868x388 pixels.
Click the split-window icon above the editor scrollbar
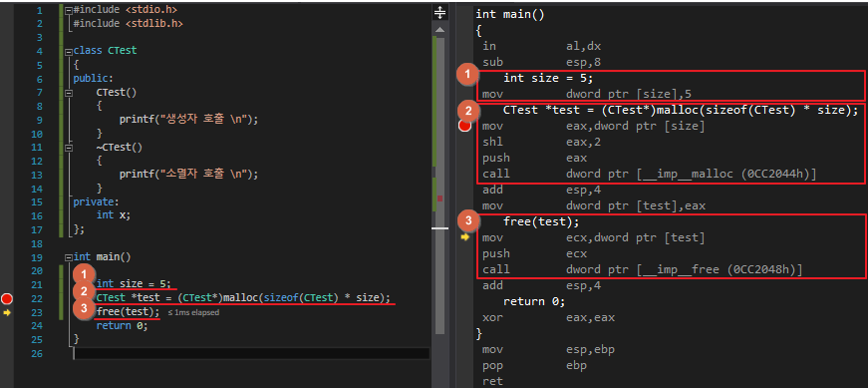439,12
